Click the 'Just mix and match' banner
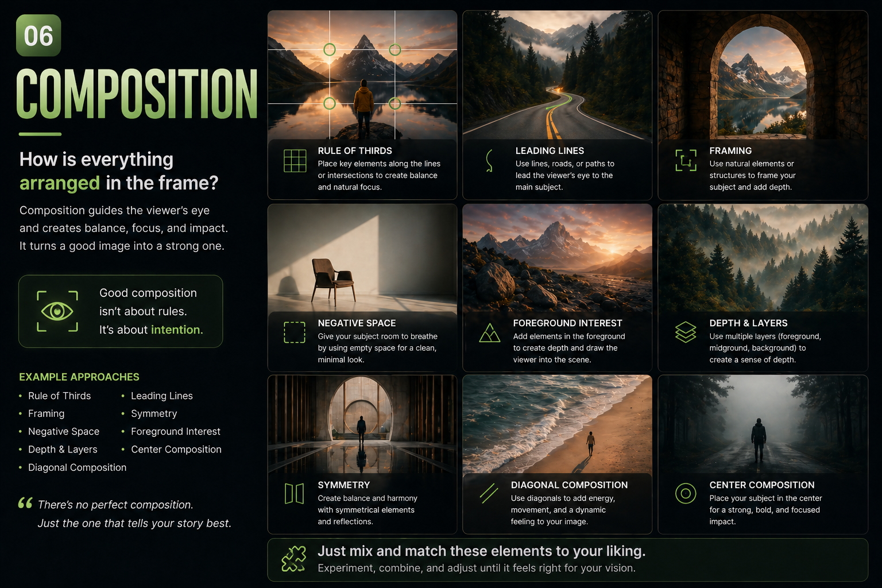Screen dimensions: 882x588 pyautogui.click(x=567, y=559)
